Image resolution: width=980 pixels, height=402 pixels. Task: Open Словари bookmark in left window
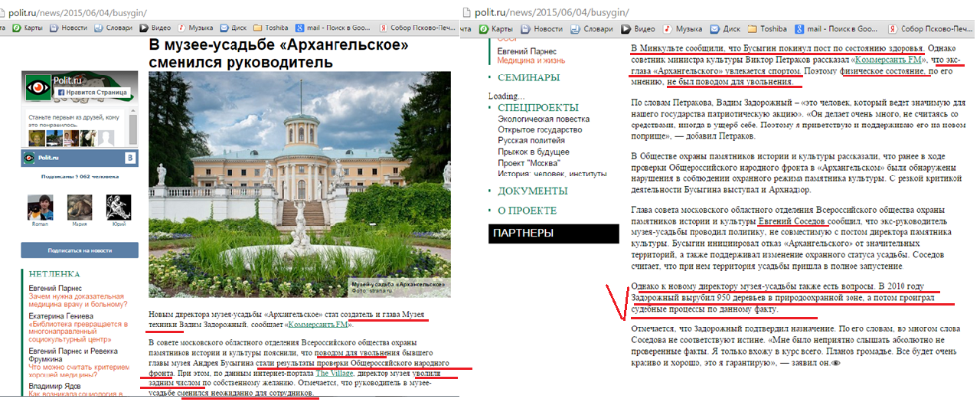(115, 28)
